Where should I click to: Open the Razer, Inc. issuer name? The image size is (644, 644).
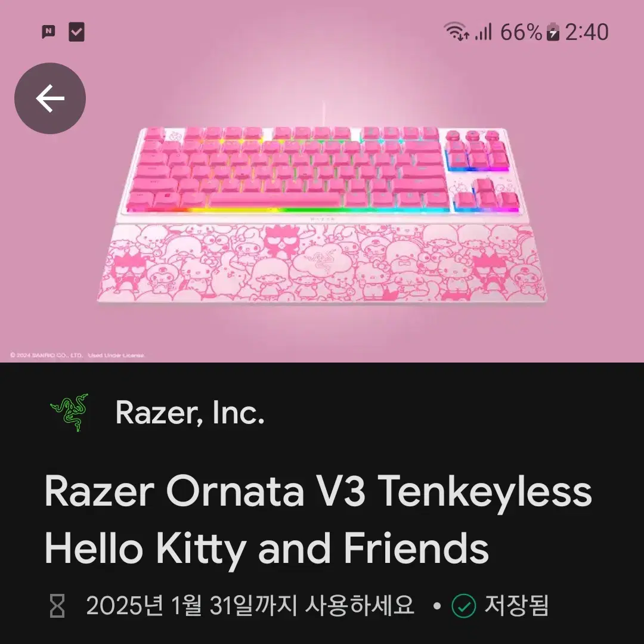[x=190, y=413]
